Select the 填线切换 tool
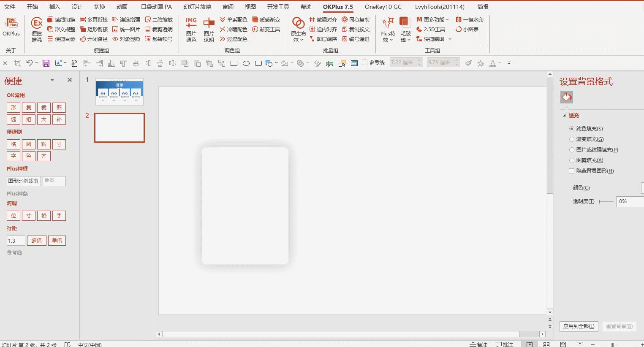Viewport: 644px width, 347px height. 61,19
